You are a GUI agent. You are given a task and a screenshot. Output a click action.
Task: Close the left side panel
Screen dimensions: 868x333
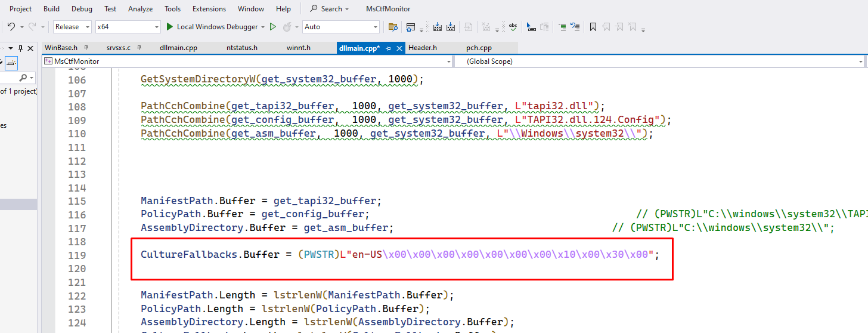pyautogui.click(x=30, y=48)
